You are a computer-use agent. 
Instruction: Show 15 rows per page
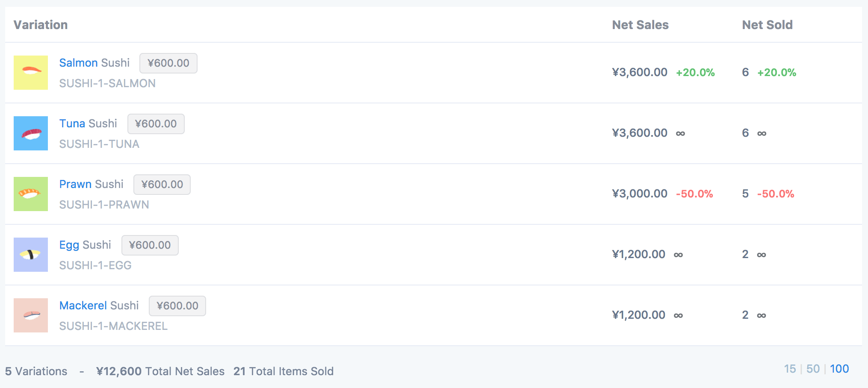790,369
